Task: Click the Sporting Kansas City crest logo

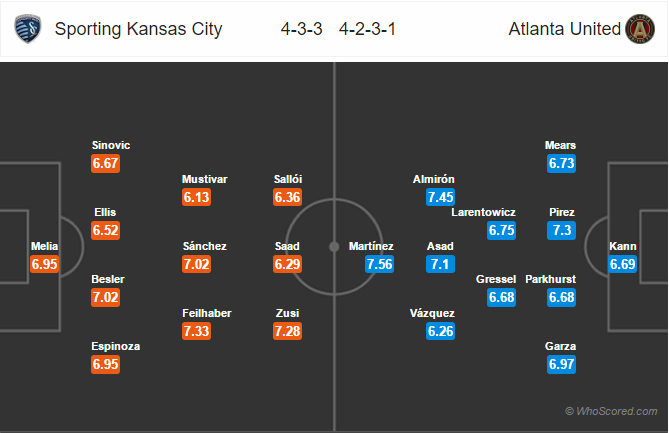Action: coord(28,29)
